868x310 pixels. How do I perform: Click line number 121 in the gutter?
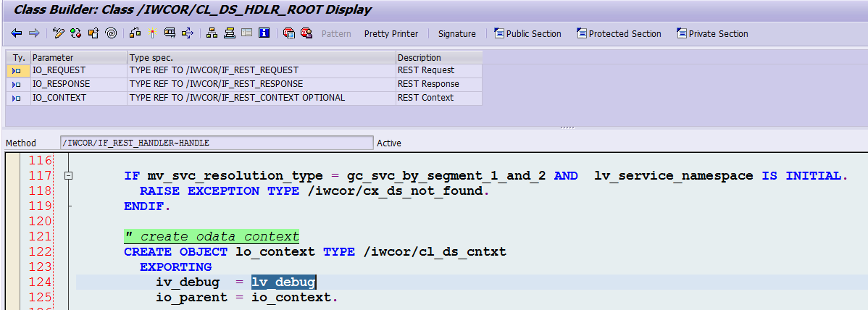(x=40, y=236)
